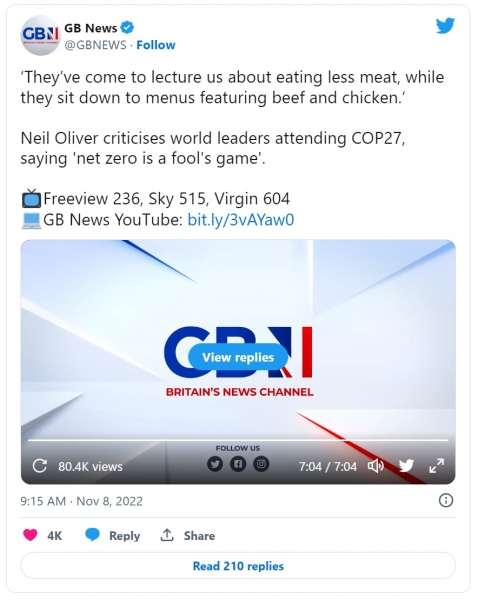Follow the GBNEWS account

point(156,45)
